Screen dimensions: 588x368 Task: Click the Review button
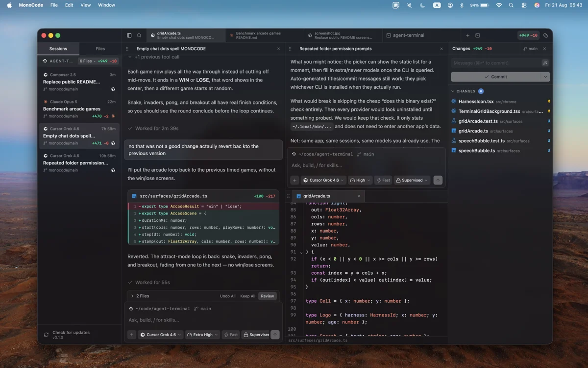coord(268,296)
